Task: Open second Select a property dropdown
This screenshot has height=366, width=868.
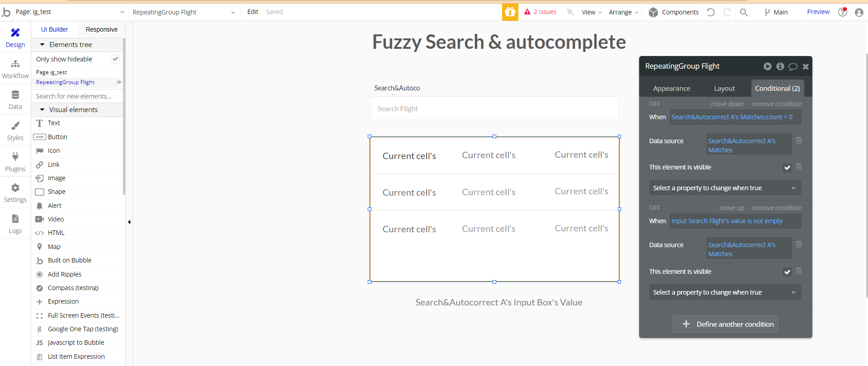Action: pos(725,292)
